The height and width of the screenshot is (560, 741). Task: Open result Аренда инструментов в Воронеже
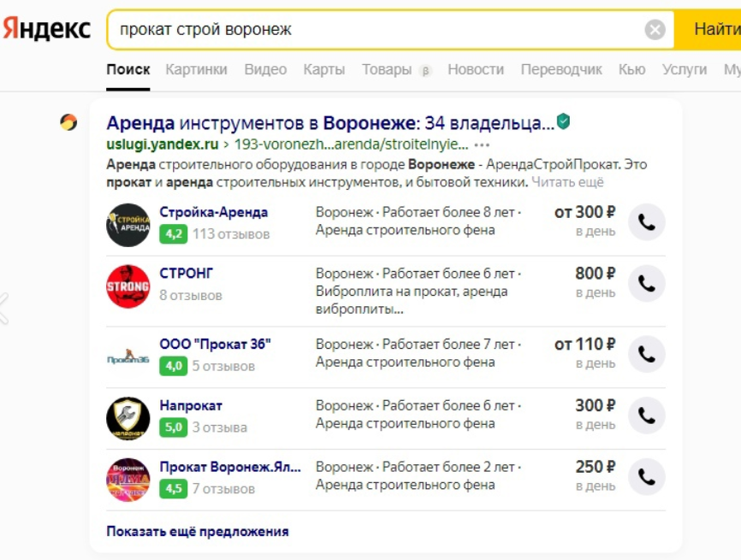coord(330,123)
